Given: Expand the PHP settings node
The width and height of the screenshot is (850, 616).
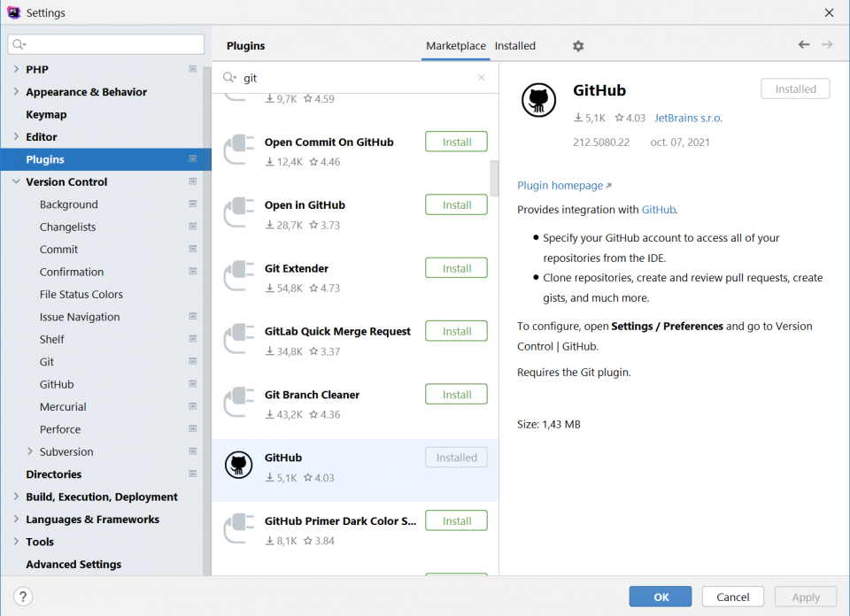Looking at the screenshot, I should pyautogui.click(x=16, y=69).
